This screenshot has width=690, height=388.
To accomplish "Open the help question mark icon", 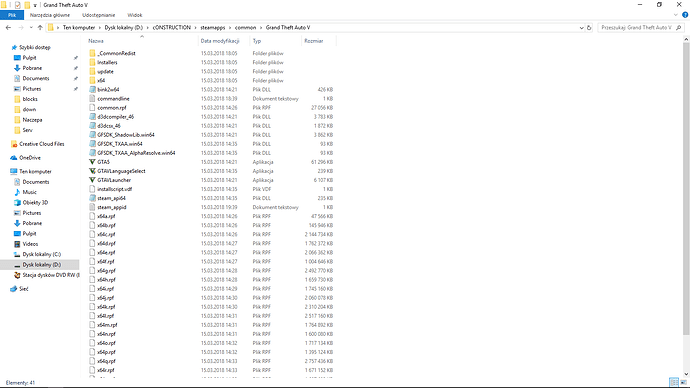I will click(685, 15).
